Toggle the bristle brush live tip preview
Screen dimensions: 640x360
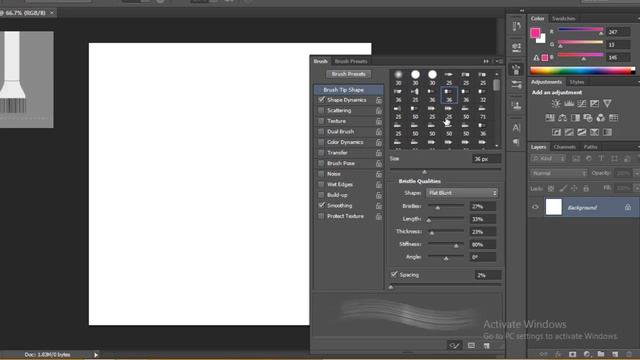[x=455, y=346]
